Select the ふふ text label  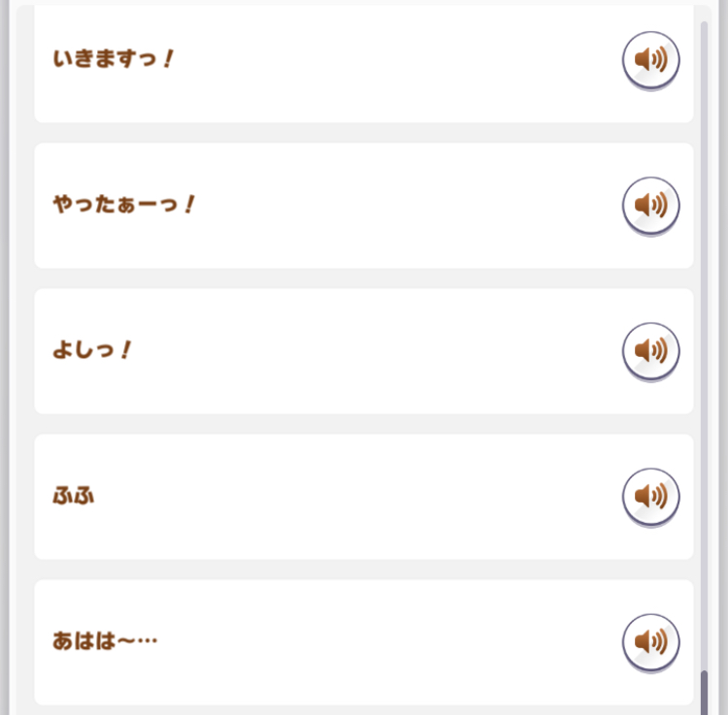pos(74,496)
